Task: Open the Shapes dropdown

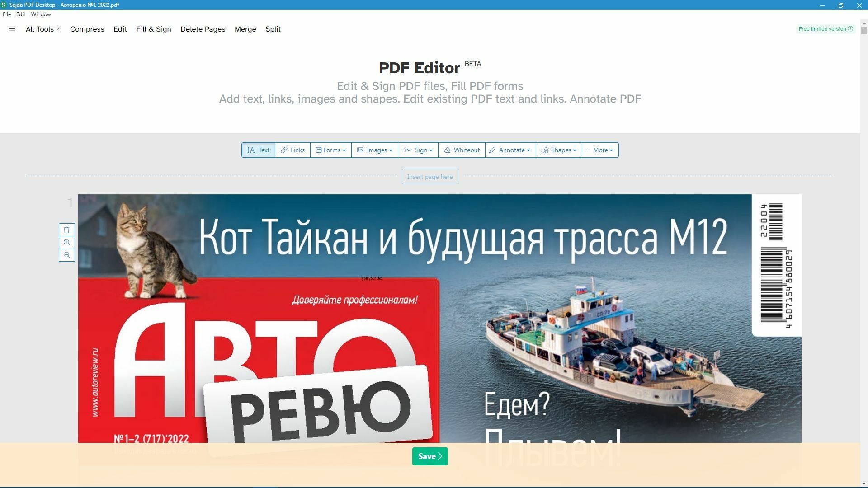Action: click(559, 150)
